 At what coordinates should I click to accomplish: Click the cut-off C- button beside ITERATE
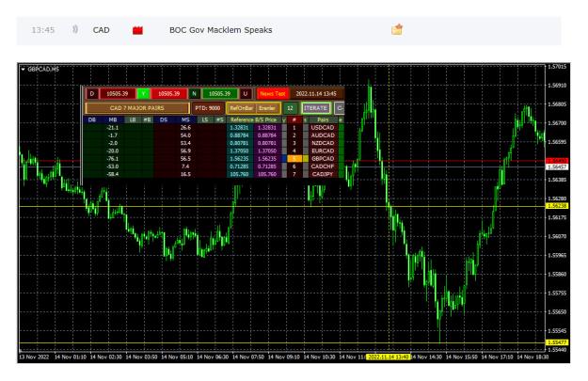[340, 108]
